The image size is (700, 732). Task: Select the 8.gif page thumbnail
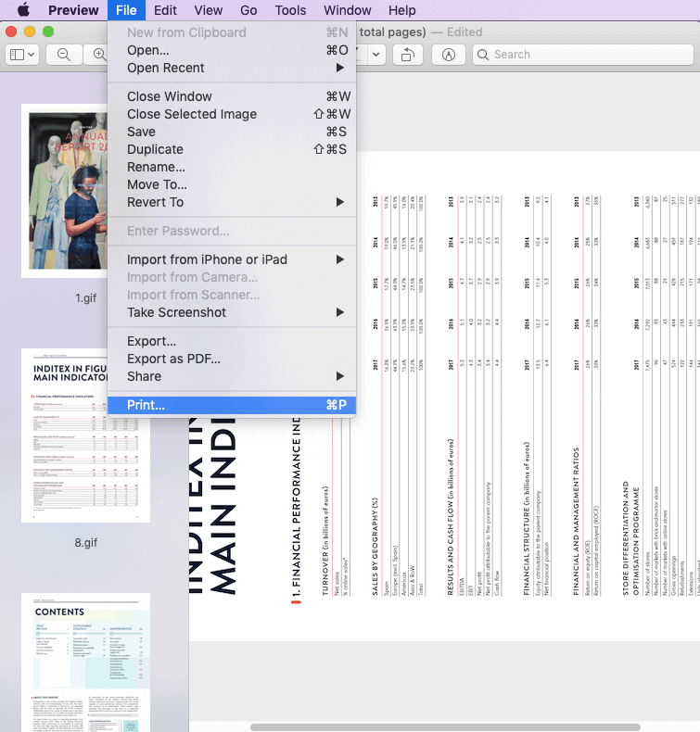click(85, 435)
